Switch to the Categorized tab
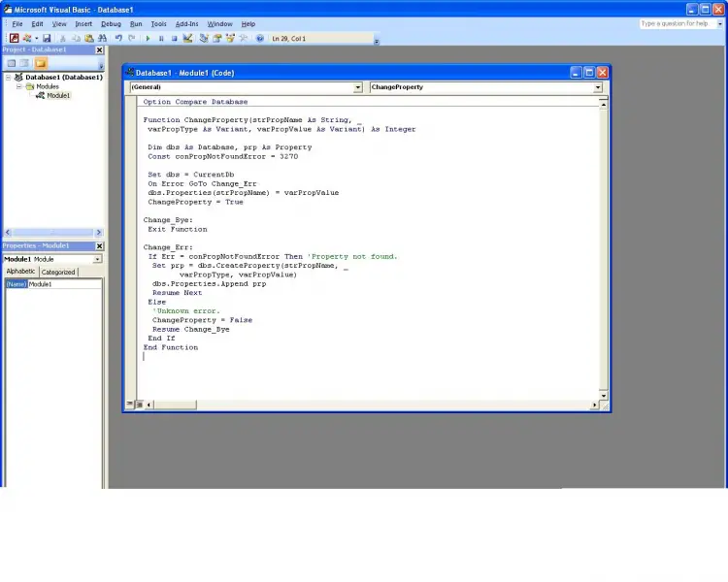728x582 pixels. (58, 272)
